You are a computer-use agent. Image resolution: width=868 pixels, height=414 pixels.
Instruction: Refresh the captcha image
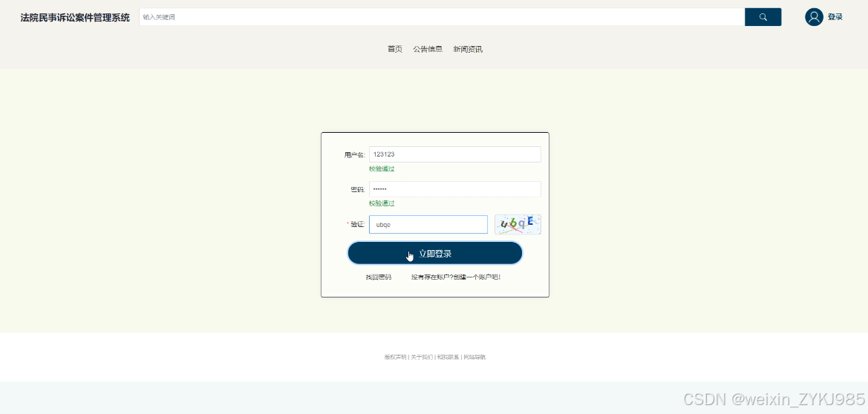[x=518, y=224]
